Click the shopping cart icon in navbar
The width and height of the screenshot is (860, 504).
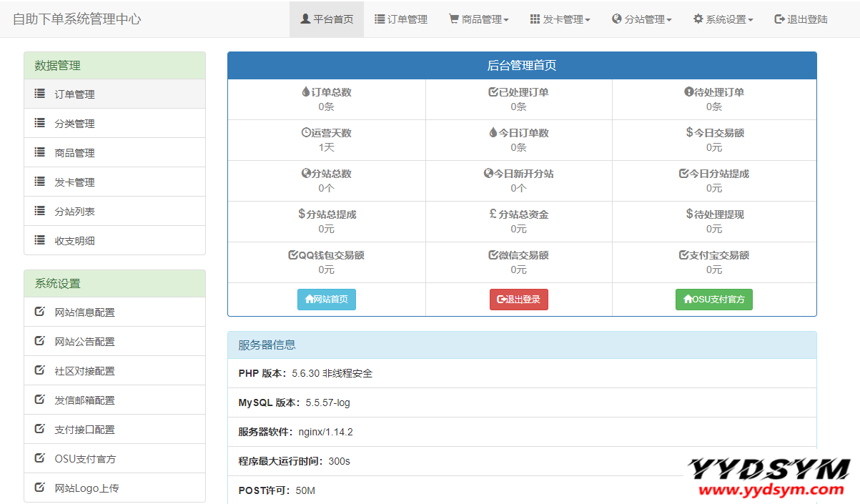click(453, 19)
